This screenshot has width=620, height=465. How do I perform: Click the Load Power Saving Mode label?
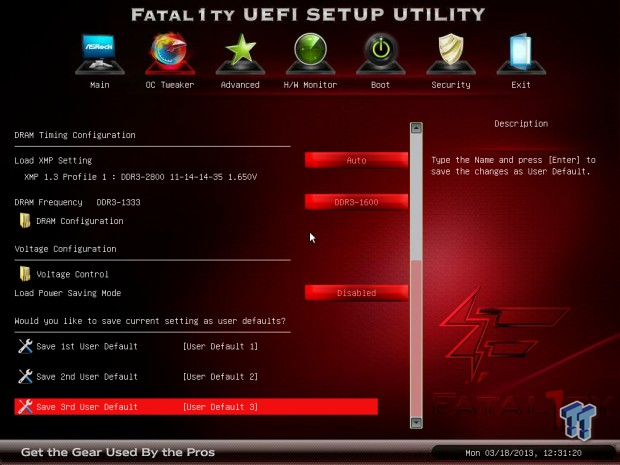tap(68, 293)
